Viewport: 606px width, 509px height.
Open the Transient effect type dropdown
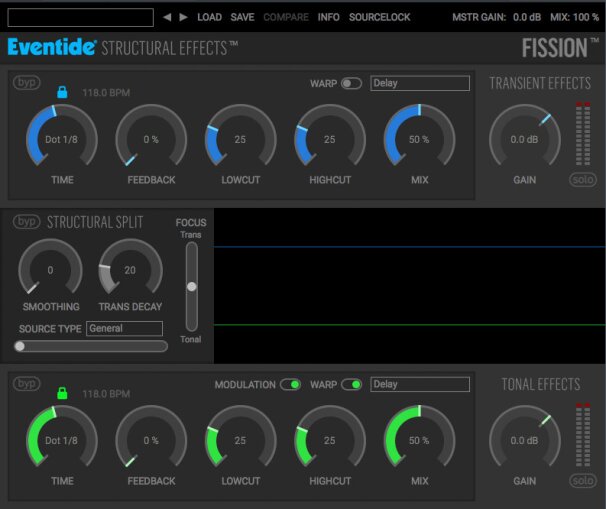coord(419,84)
